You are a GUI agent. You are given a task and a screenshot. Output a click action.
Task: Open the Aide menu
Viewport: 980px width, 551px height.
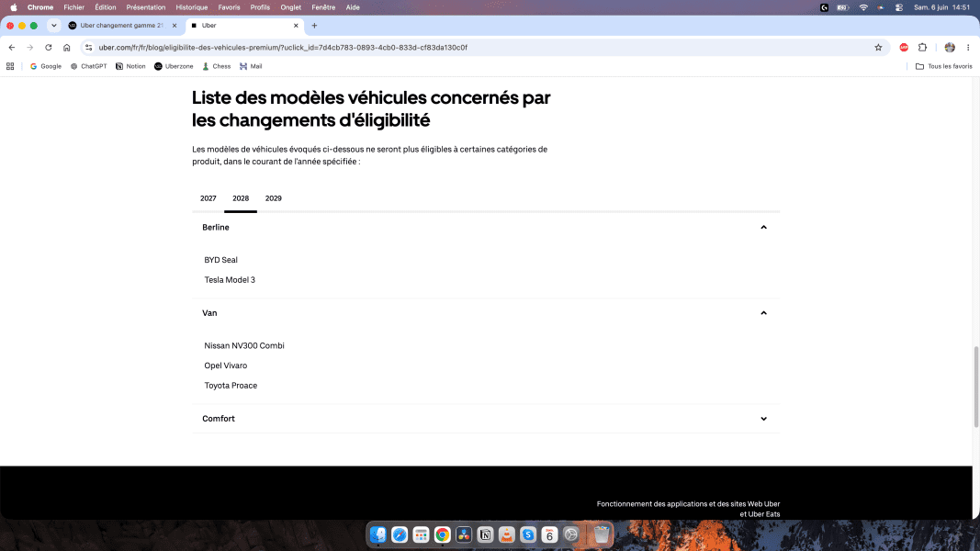(x=353, y=7)
